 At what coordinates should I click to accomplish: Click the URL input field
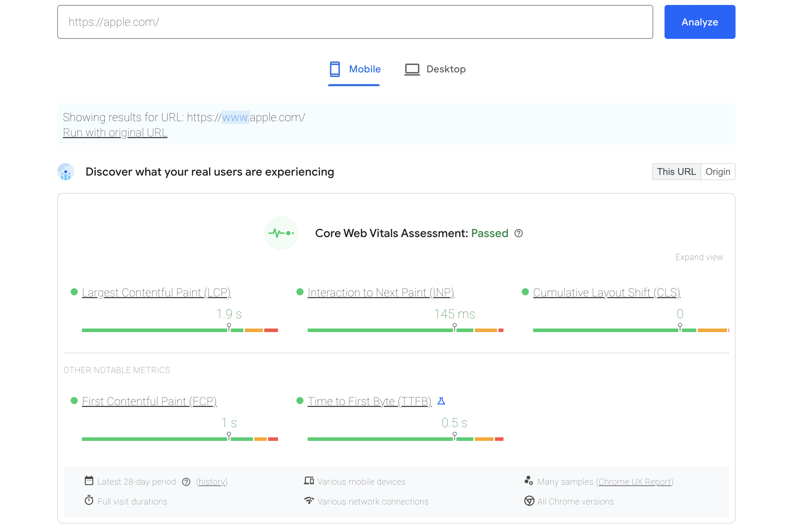[355, 22]
